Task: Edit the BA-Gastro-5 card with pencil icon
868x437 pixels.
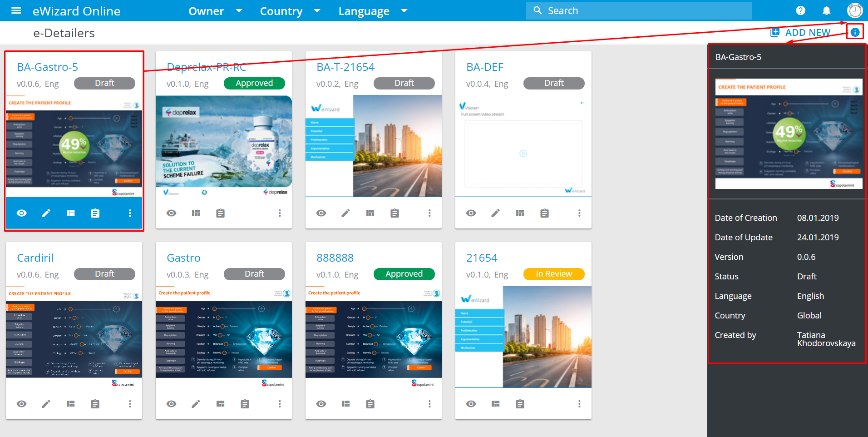Action: pyautogui.click(x=46, y=213)
